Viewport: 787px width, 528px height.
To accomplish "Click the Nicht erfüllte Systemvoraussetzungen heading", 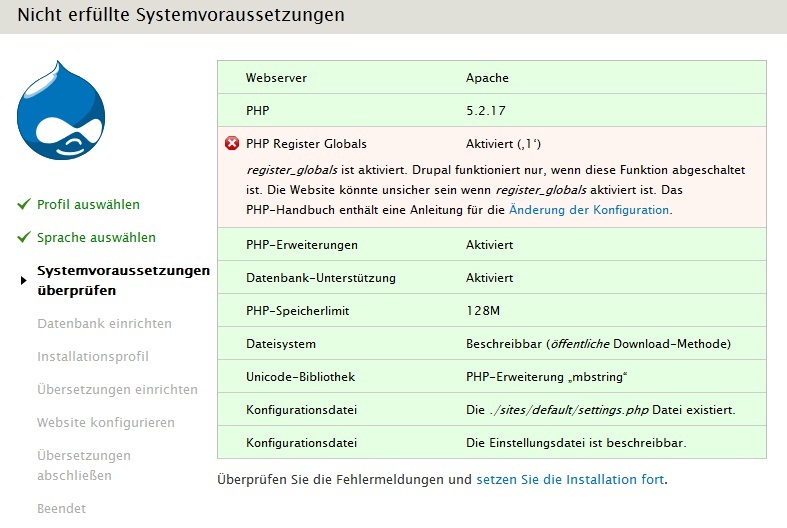I will coord(181,15).
